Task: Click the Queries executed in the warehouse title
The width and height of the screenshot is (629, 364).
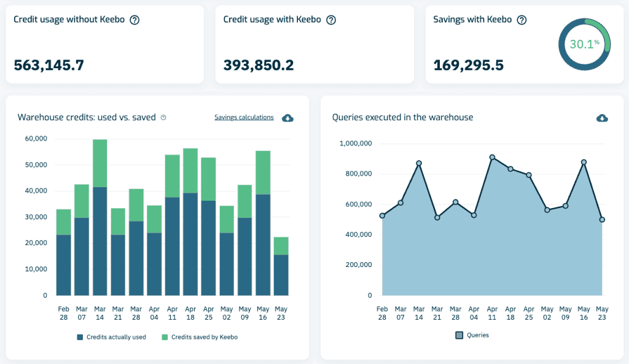Action: coord(402,117)
